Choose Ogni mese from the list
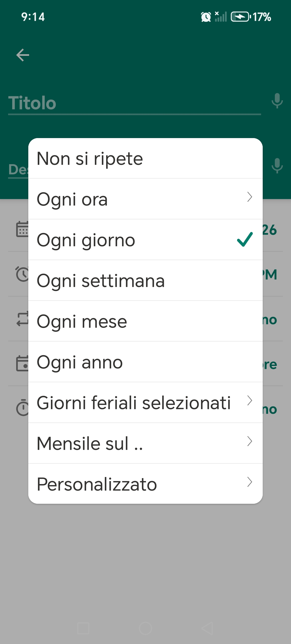 [145, 321]
